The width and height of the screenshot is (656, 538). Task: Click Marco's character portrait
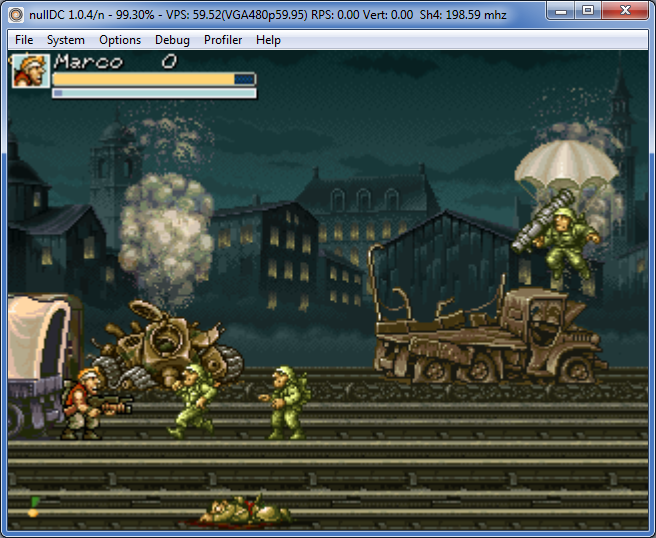[31, 70]
